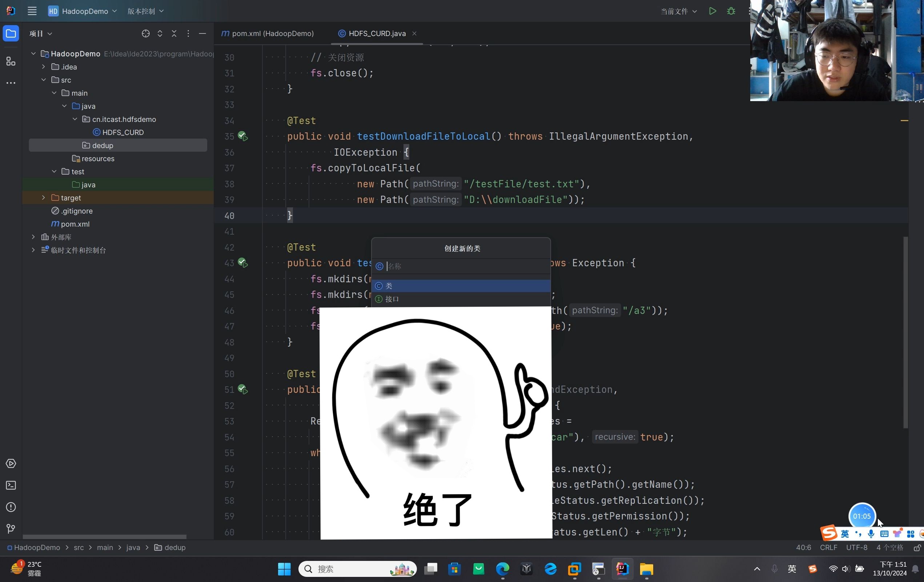The height and width of the screenshot is (582, 924).
Task: Open the Git tool window
Action: [11, 529]
